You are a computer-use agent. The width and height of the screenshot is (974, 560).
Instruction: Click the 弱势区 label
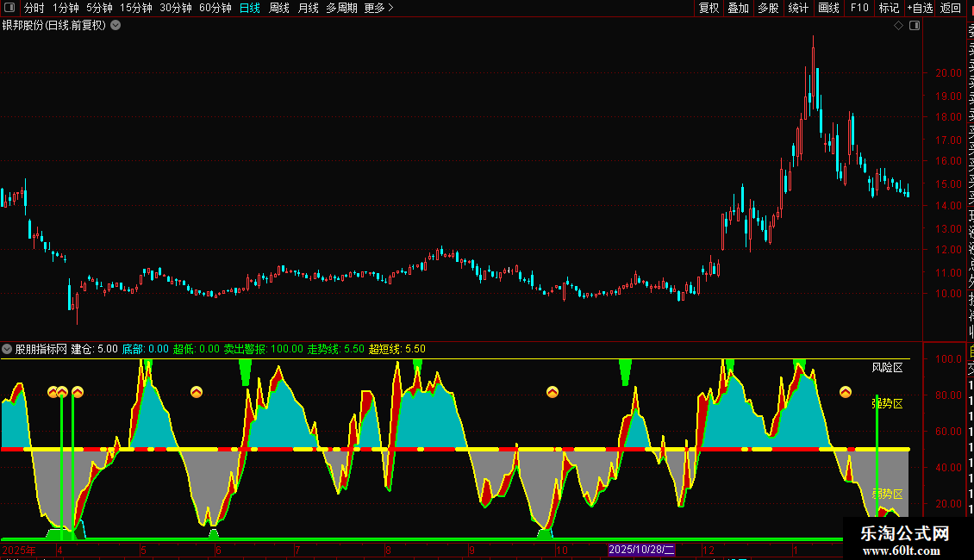click(887, 495)
